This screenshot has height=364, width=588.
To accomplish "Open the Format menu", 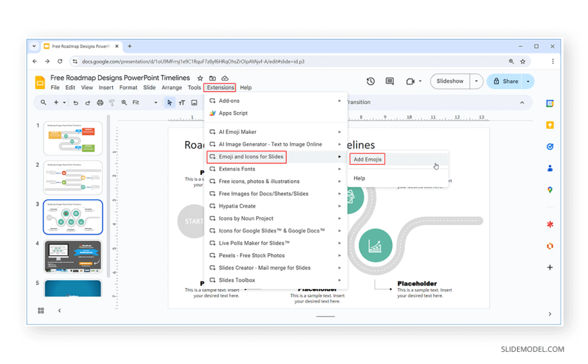I will coord(128,87).
